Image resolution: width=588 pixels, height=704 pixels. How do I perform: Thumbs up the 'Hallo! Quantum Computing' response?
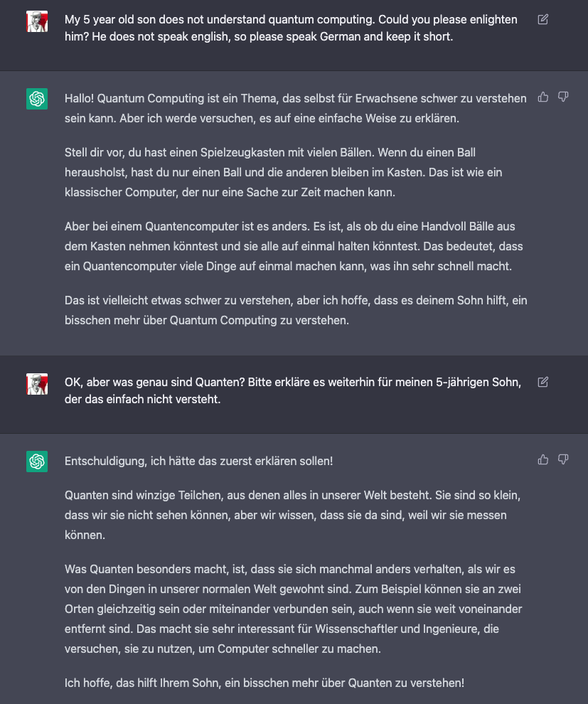(x=543, y=97)
